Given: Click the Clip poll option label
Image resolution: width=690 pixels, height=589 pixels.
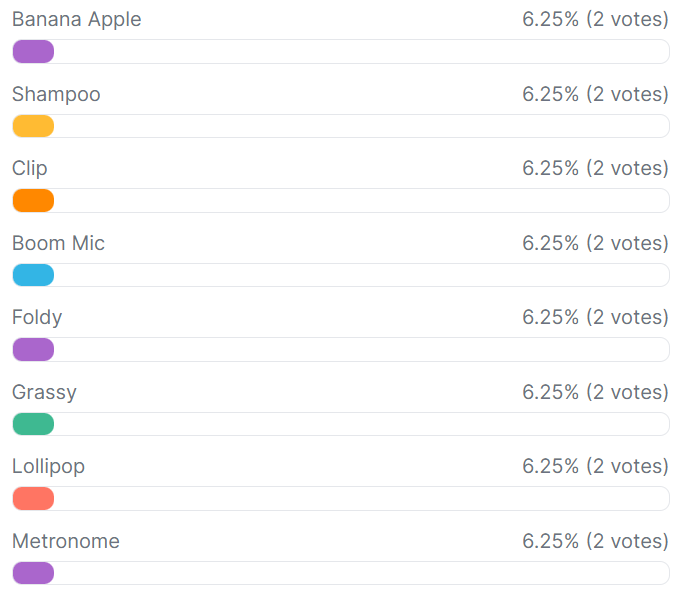Looking at the screenshot, I should click(x=30, y=168).
